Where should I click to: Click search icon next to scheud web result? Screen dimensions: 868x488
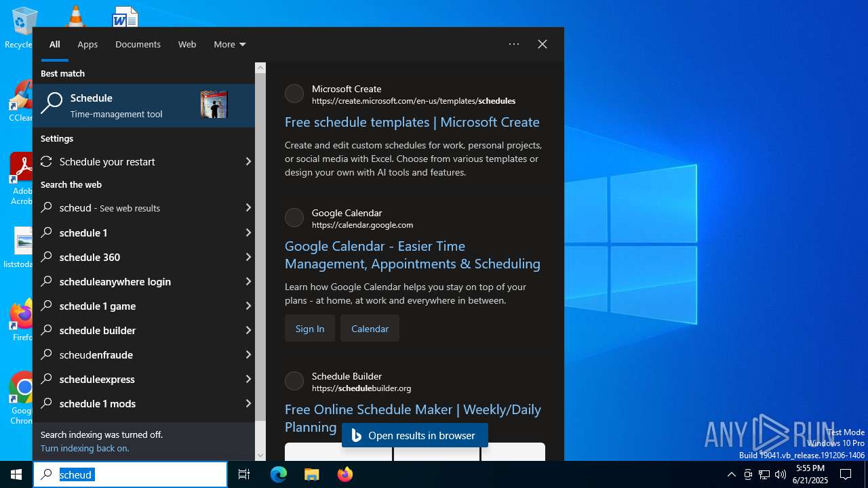pos(47,207)
